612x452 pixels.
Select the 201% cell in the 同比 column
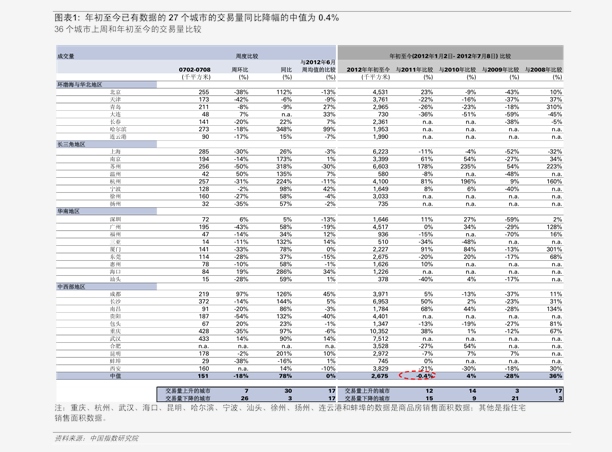tap(284, 354)
